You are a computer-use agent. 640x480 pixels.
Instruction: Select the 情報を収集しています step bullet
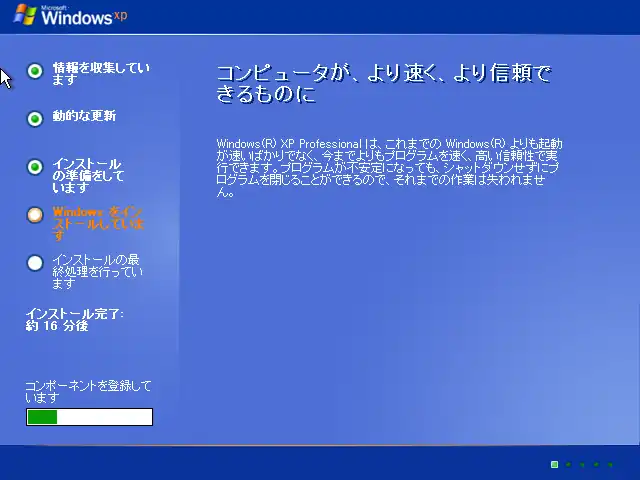(35, 71)
